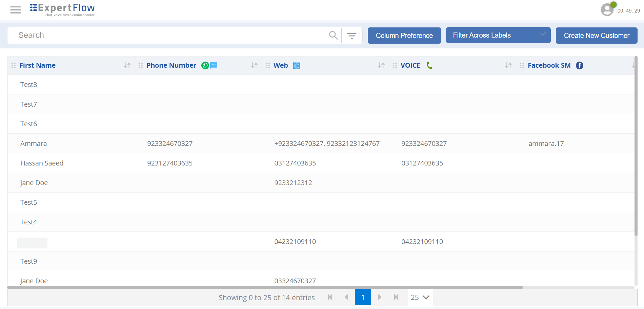This screenshot has width=644, height=309.
Task: Click the First Name drag handle
Action: click(x=14, y=65)
